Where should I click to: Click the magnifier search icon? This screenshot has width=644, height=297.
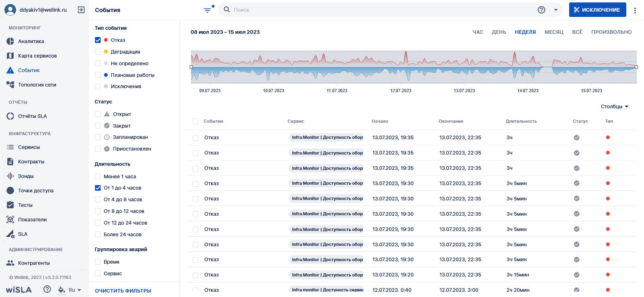[x=227, y=9]
